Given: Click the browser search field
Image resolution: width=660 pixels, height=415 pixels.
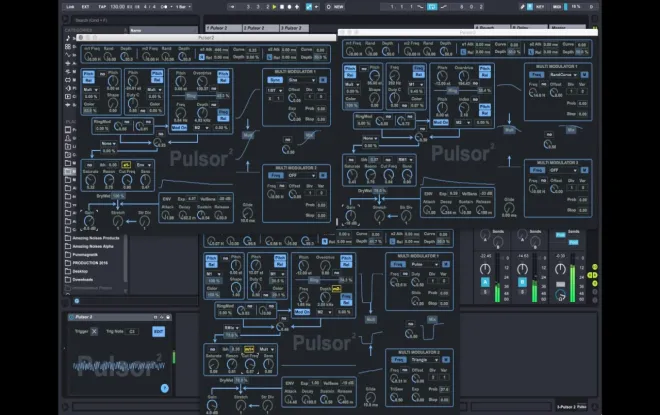Looking at the screenshot, I should pos(133,20).
